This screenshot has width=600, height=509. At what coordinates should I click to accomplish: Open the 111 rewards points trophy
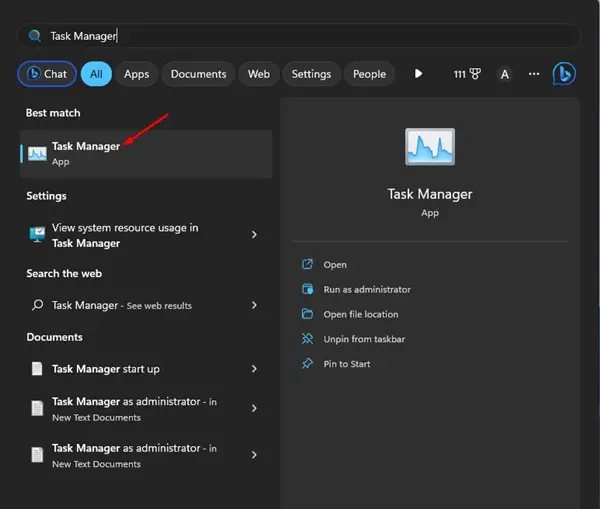click(x=467, y=74)
